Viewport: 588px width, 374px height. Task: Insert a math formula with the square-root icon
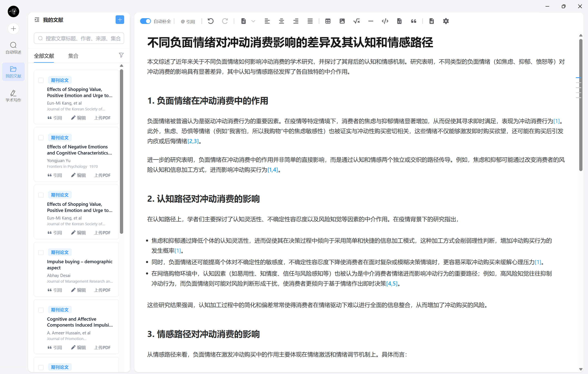356,21
